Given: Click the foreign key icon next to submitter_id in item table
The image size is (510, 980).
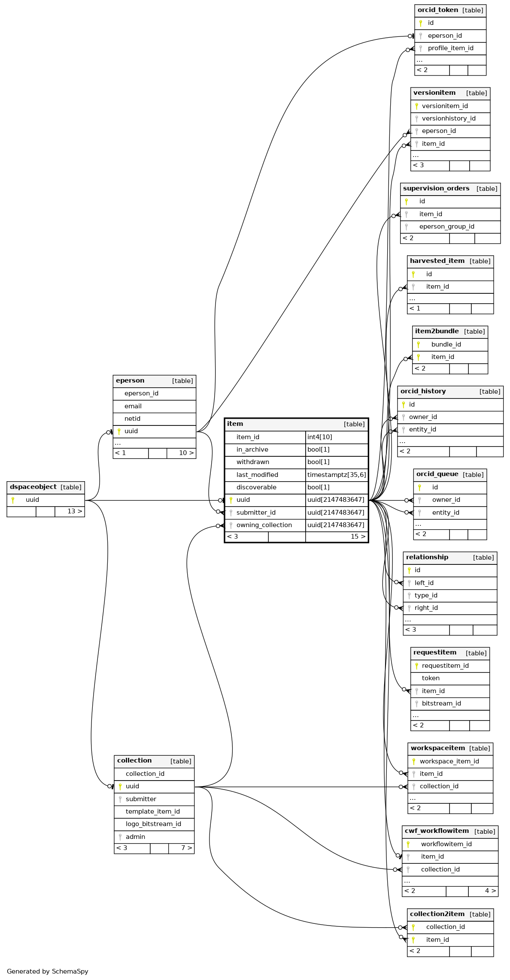Looking at the screenshot, I should pyautogui.click(x=231, y=513).
